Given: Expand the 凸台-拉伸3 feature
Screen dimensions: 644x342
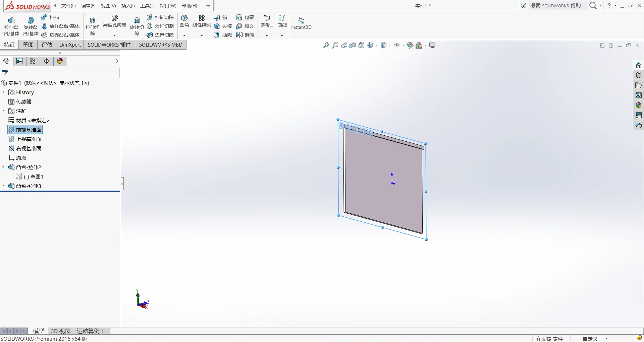Looking at the screenshot, I should coord(3,186).
